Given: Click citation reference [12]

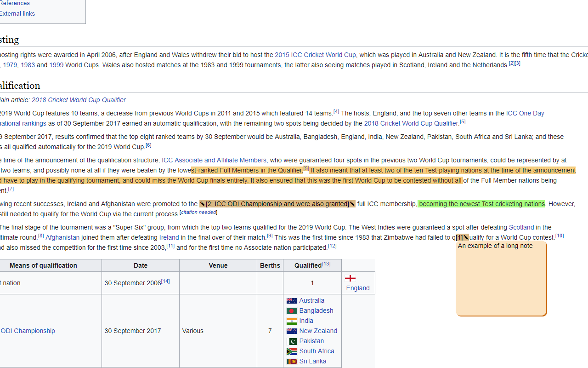Looking at the screenshot, I should 332,246.
